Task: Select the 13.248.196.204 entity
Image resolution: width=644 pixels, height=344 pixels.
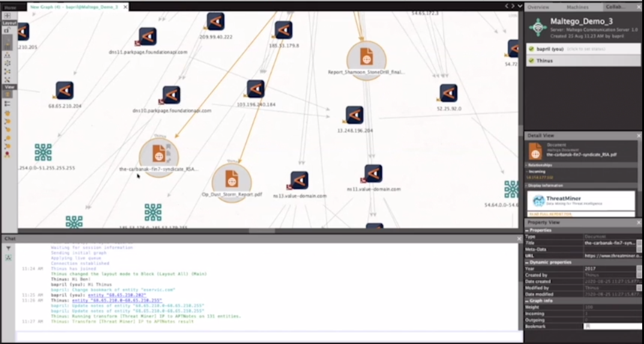Action: 355,115
